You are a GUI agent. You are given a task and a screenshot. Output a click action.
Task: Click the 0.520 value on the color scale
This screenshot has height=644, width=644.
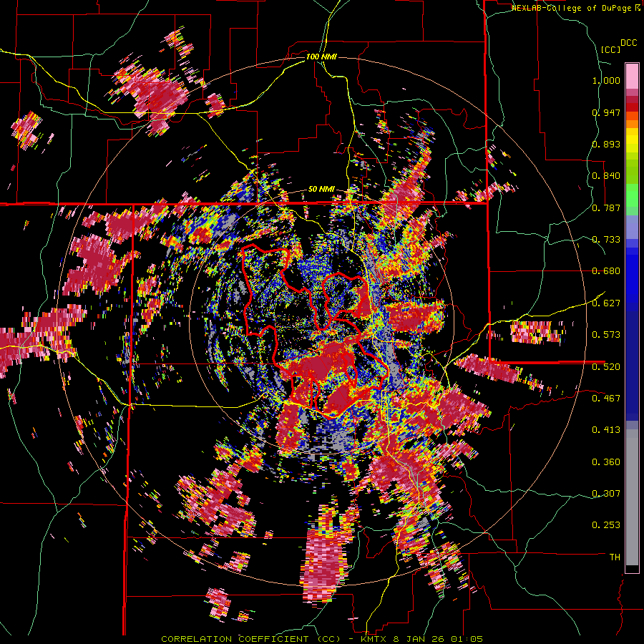[x=606, y=367]
